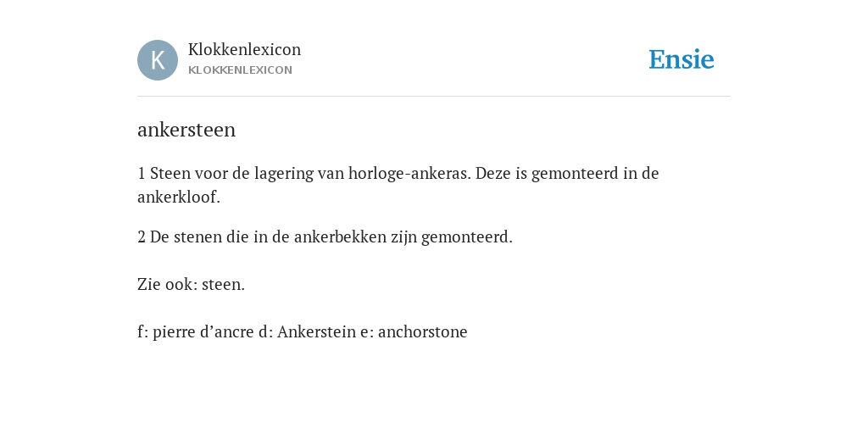Viewport: 868px width, 434px height.
Task: Click the word gemonteerd in the second definition
Action: (466, 237)
